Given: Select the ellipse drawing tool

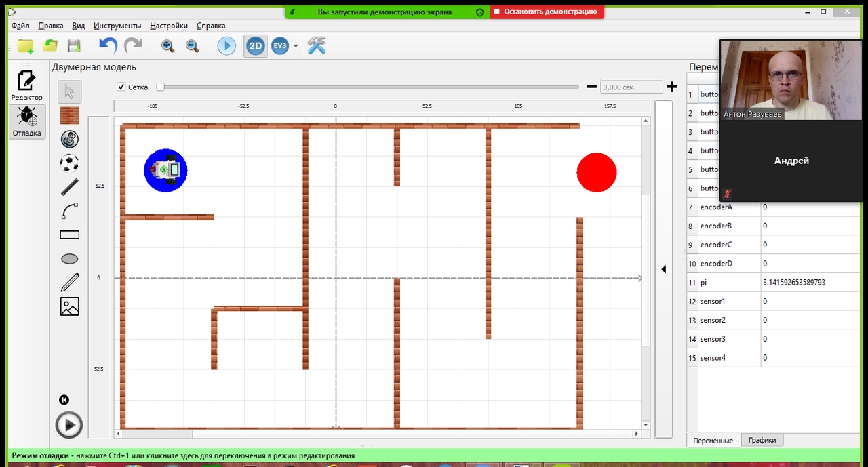Looking at the screenshot, I should click(x=70, y=259).
